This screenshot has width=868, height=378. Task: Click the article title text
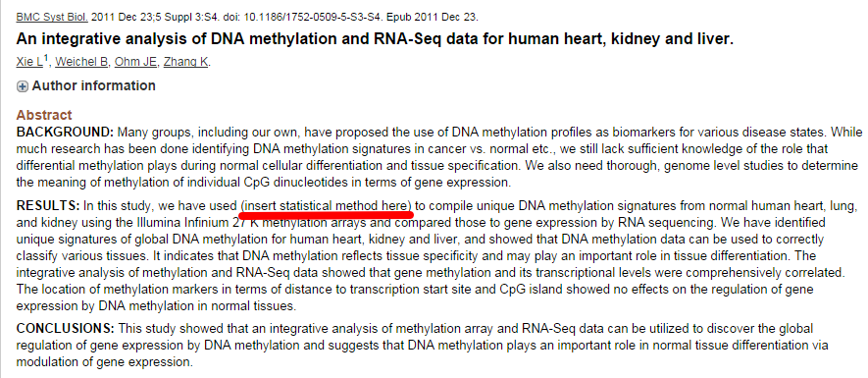point(375,39)
